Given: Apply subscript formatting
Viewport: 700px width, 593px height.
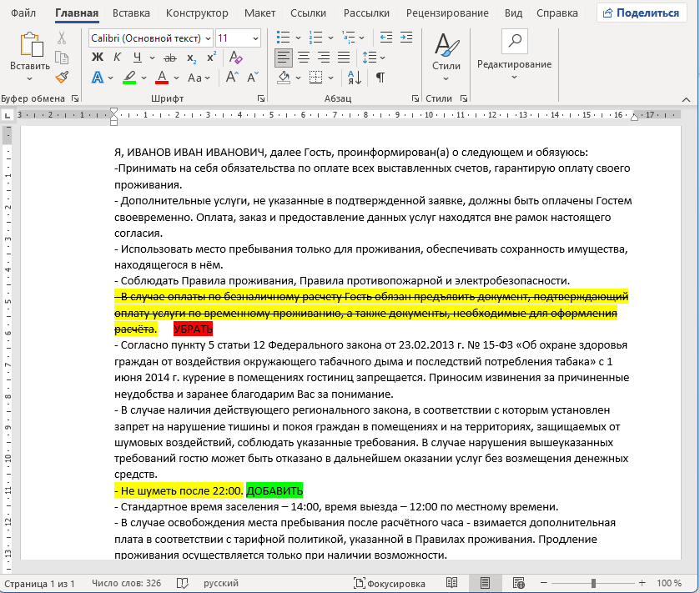Looking at the screenshot, I should [x=192, y=58].
